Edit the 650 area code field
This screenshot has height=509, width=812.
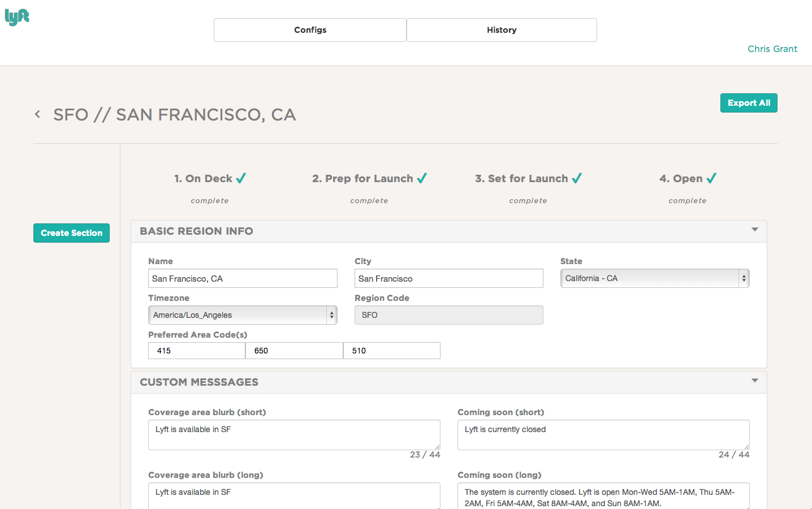tap(294, 351)
